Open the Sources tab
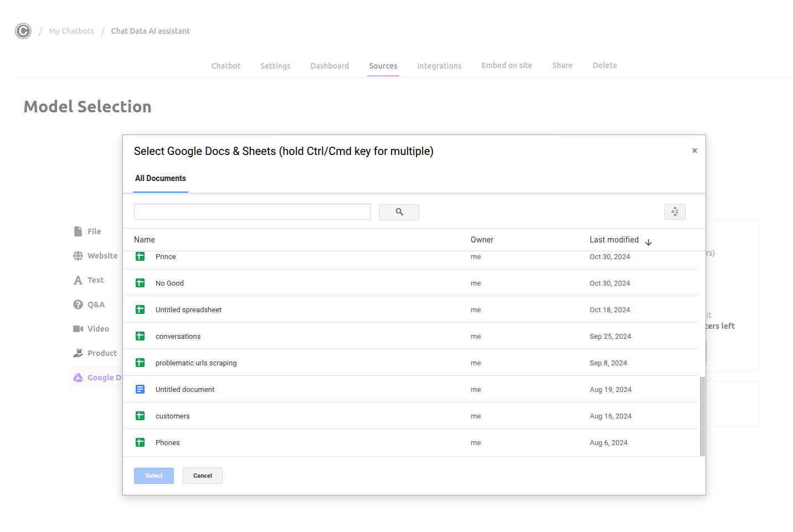This screenshot has width=793, height=532. tap(383, 65)
